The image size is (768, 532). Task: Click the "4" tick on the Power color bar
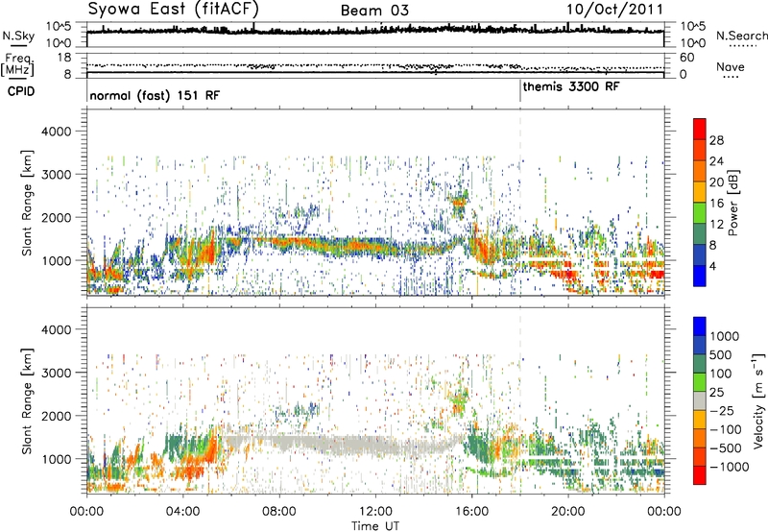pyautogui.click(x=713, y=267)
